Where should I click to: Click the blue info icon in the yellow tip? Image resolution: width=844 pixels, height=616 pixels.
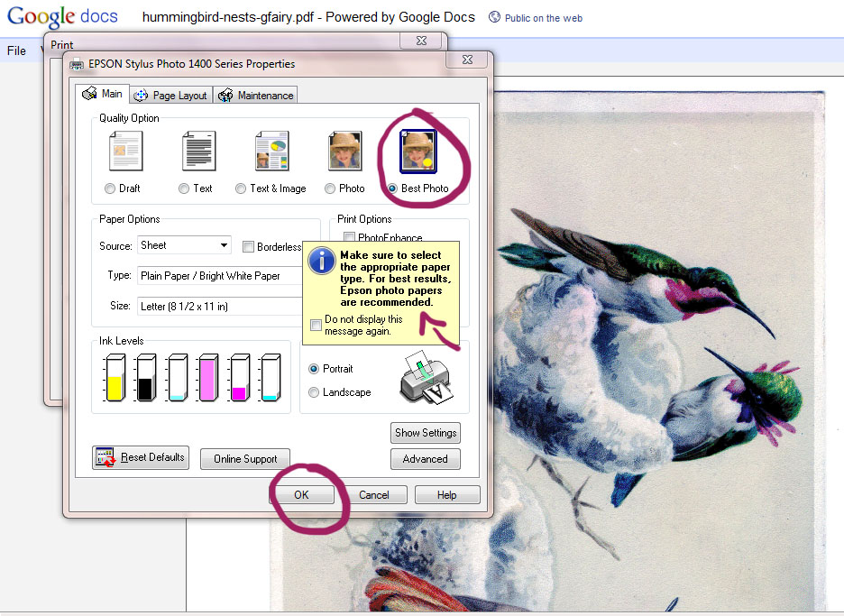click(322, 262)
